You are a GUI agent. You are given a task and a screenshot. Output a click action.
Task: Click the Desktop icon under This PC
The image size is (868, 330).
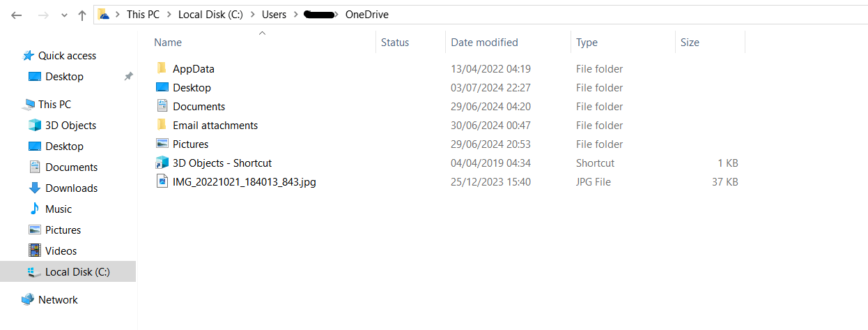pos(34,146)
